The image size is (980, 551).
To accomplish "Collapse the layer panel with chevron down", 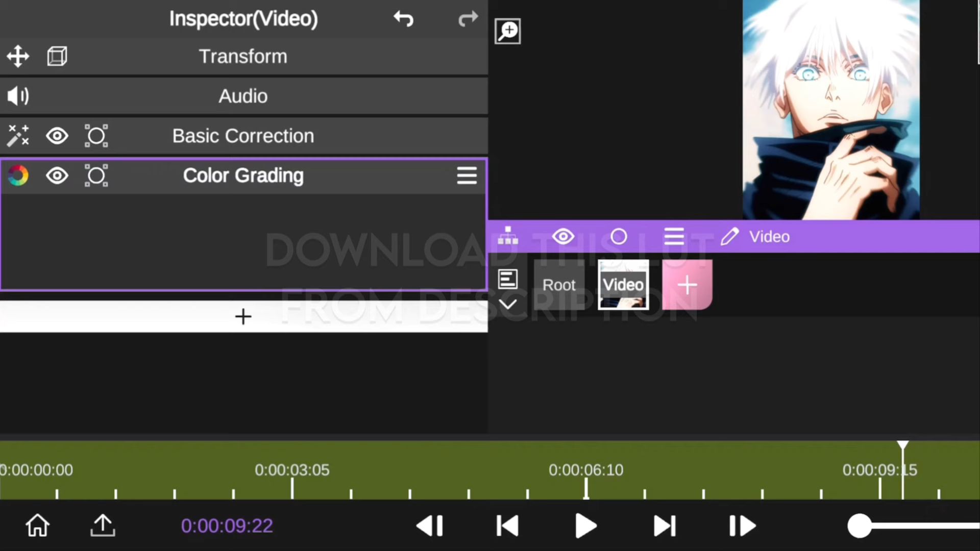I will point(508,305).
